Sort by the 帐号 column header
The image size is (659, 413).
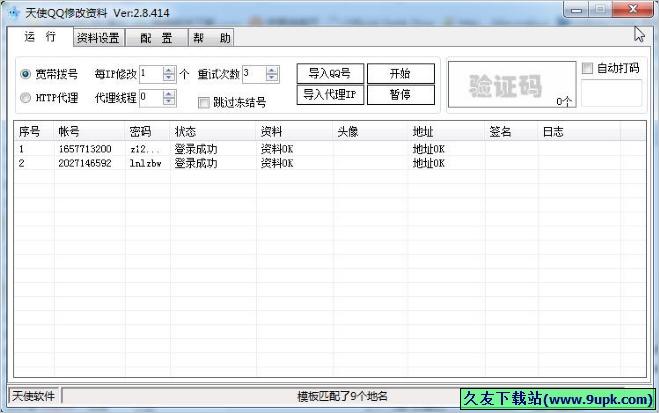pyautogui.click(x=89, y=132)
